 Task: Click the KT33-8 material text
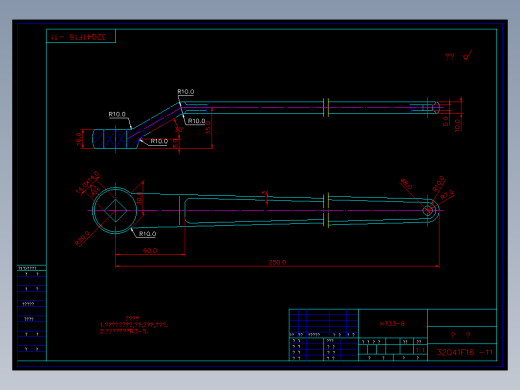[x=392, y=324]
